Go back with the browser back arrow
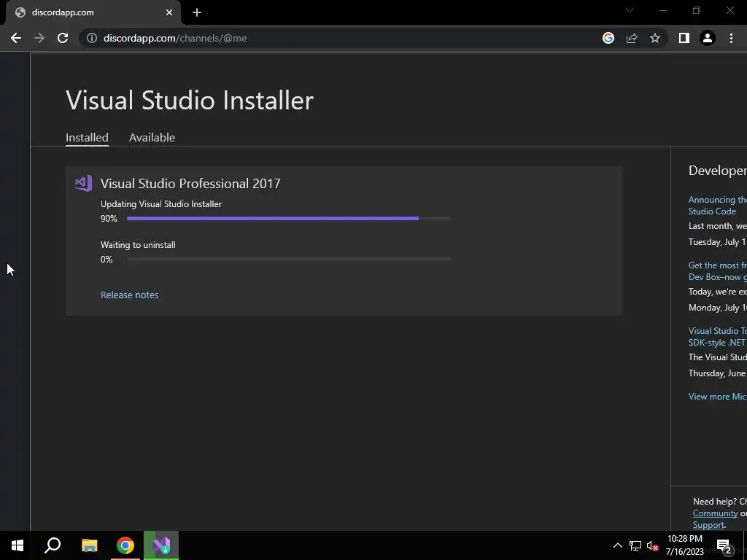 coord(16,38)
